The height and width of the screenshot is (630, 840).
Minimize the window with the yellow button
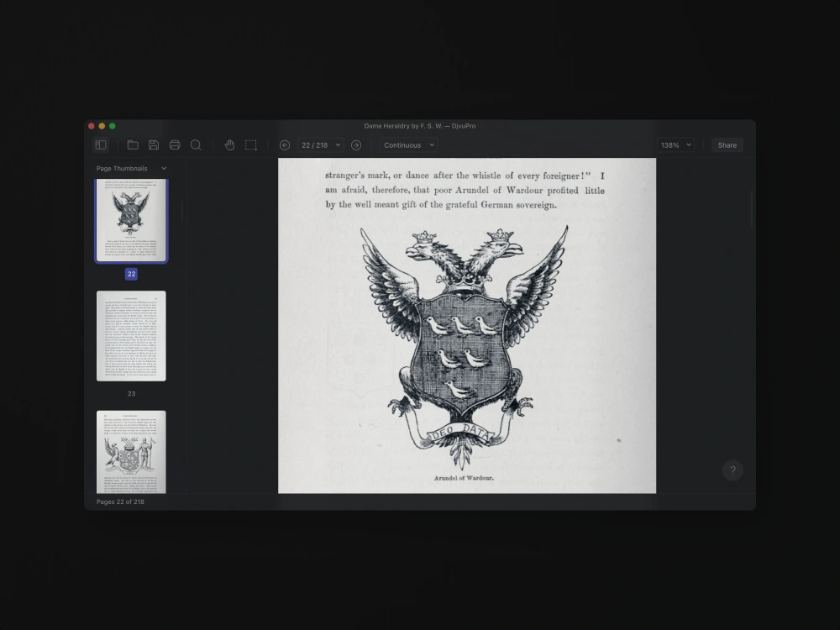(x=102, y=126)
